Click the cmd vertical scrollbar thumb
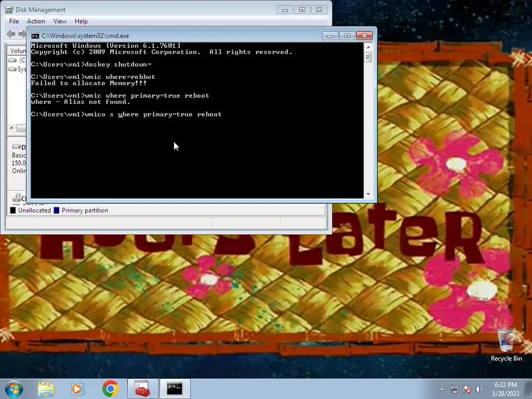The width and height of the screenshot is (532, 399). click(x=368, y=57)
